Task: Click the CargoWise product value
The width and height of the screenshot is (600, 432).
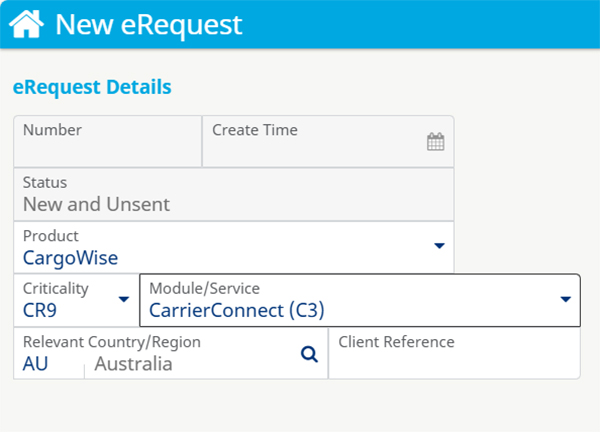Action: [70, 258]
